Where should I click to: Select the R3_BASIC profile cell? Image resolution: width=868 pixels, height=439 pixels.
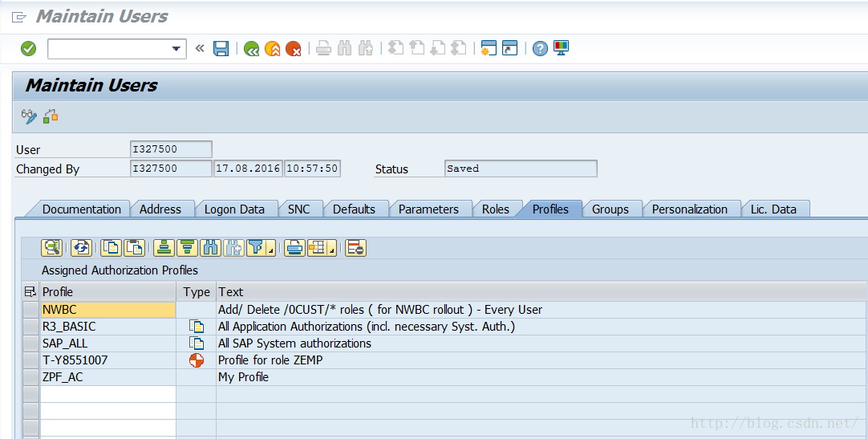[108, 327]
